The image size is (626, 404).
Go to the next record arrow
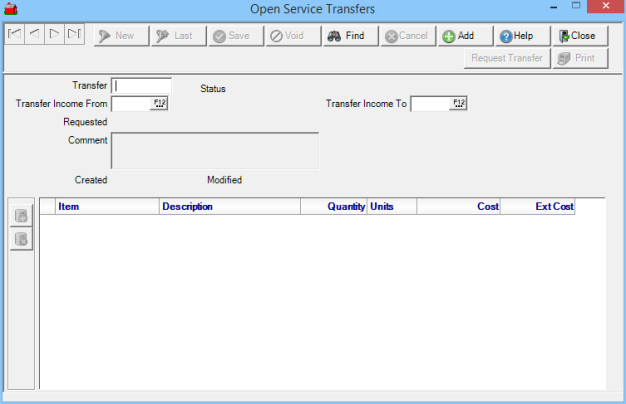[x=55, y=35]
